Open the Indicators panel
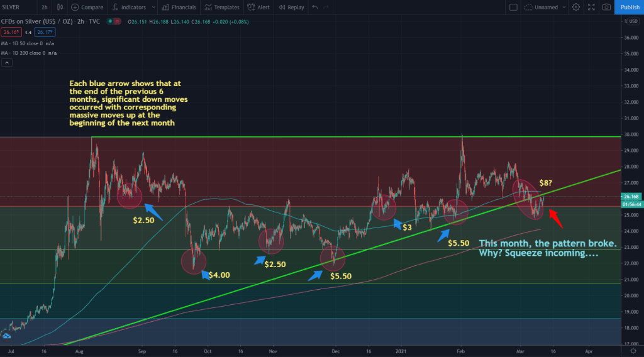644x357 pixels. point(128,8)
